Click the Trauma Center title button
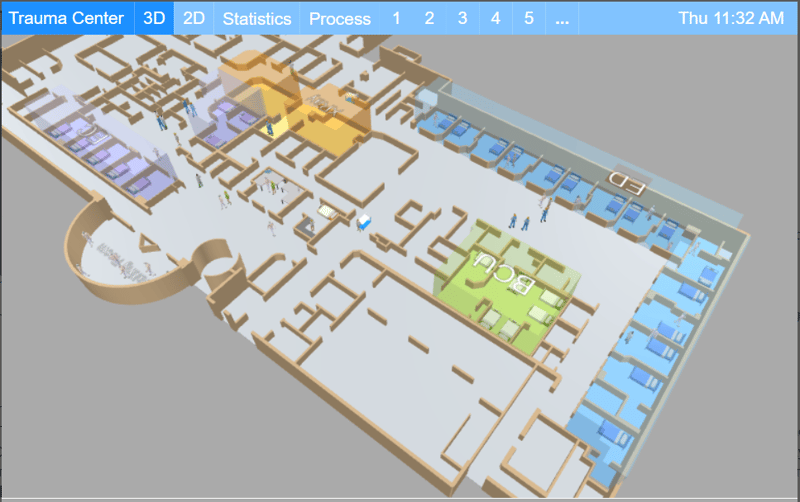The height and width of the screenshot is (502, 800). (67, 18)
